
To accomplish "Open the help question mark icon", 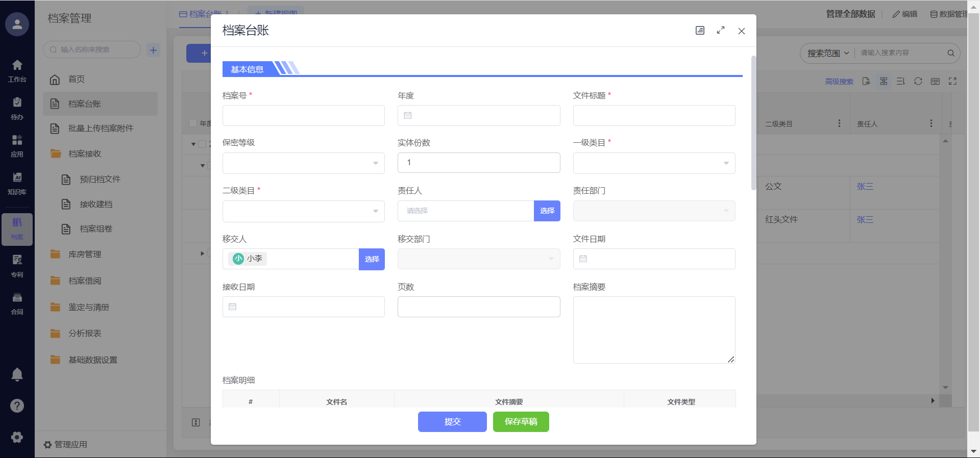I will point(17,405).
